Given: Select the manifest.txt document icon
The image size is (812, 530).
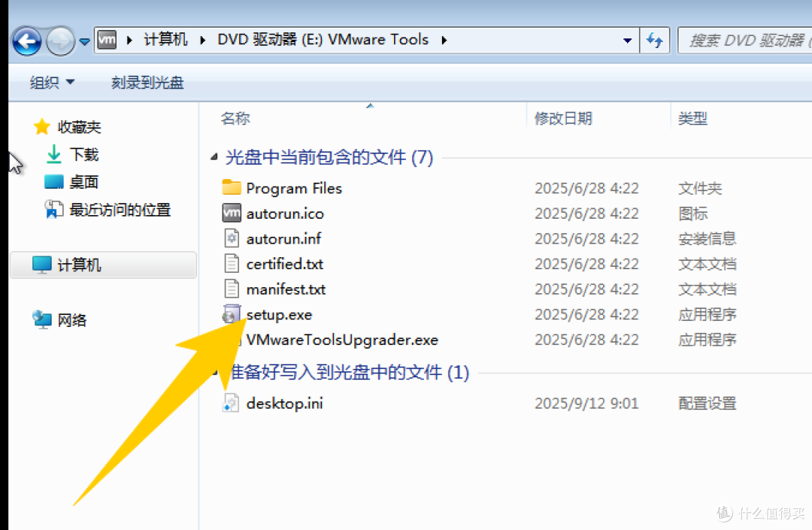Looking at the screenshot, I should pos(232,289).
